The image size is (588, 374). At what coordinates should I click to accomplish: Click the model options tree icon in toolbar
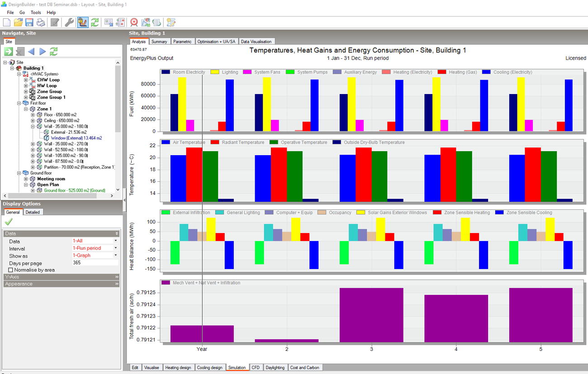click(x=120, y=22)
